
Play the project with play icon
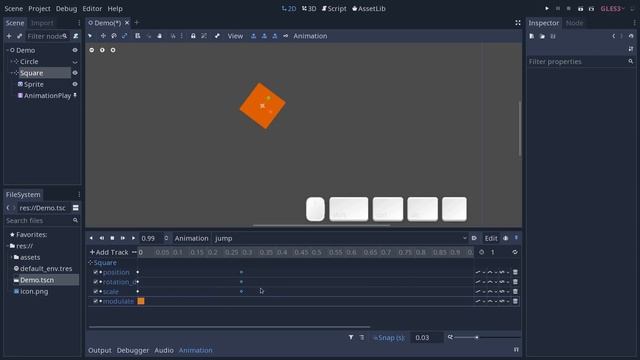point(547,9)
